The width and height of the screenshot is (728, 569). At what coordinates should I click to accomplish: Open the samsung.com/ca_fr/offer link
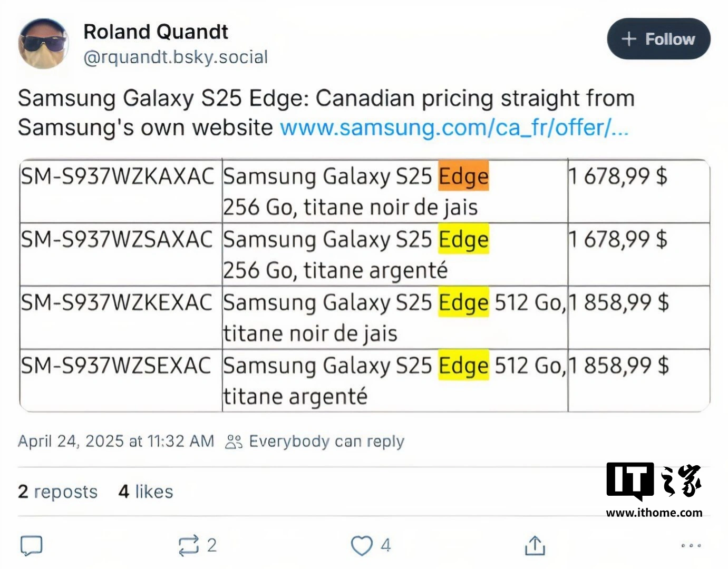point(454,128)
